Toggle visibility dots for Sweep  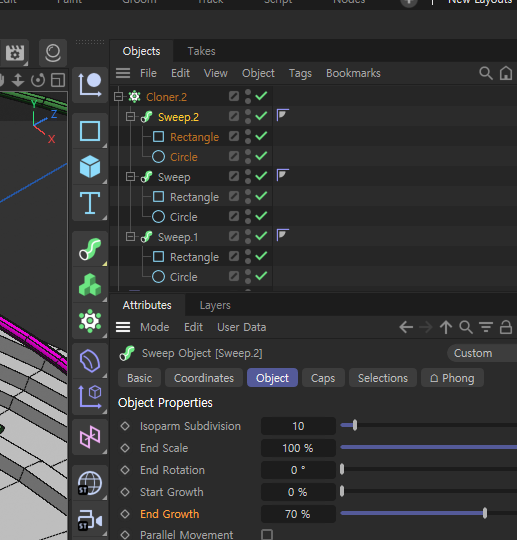coord(248,176)
